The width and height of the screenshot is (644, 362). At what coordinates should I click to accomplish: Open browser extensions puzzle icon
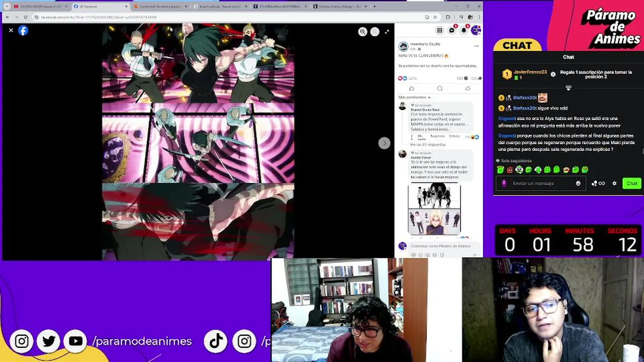point(448,17)
